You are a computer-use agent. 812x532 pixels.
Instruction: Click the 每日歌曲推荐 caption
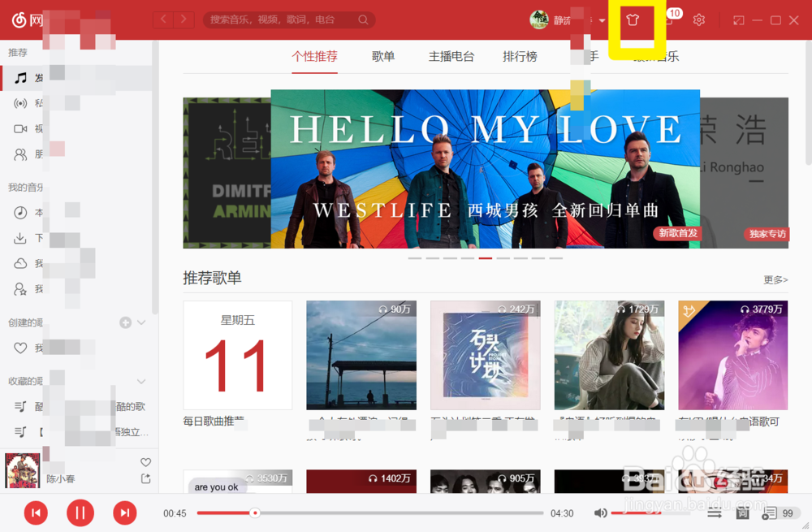pyautogui.click(x=214, y=422)
